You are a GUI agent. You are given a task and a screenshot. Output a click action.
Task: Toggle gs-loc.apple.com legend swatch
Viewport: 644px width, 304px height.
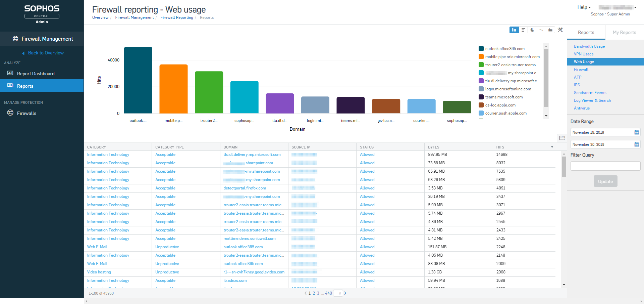481,105
